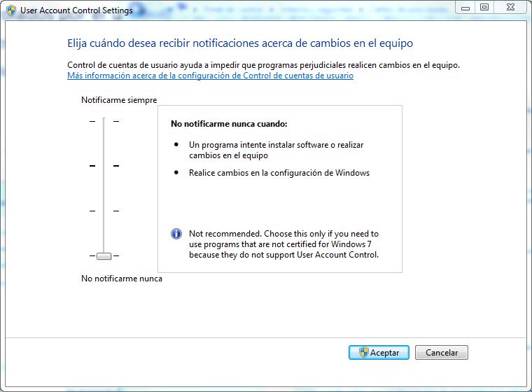This screenshot has width=532, height=392.
Task: Close the User Account Control Settings window
Action: tap(510, 8)
